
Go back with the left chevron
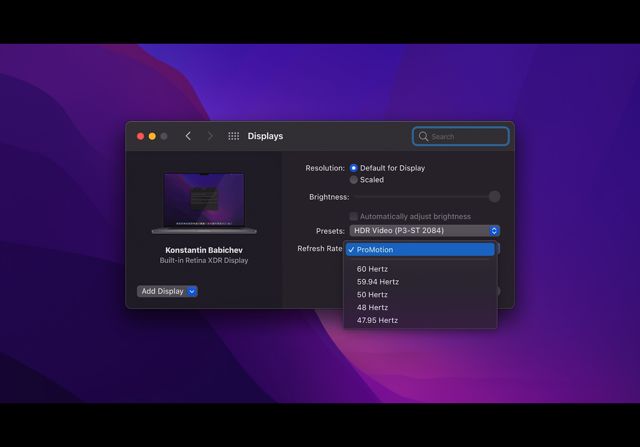(188, 136)
